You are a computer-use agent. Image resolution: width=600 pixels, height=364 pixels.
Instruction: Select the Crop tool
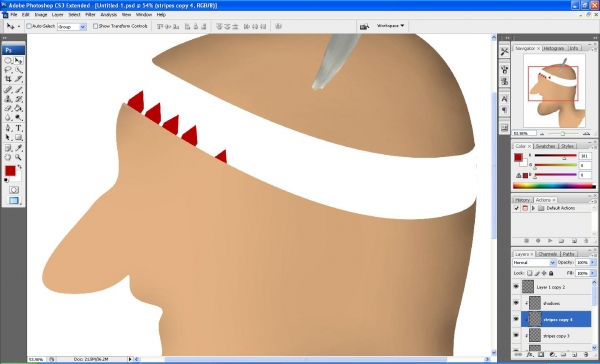click(8, 79)
